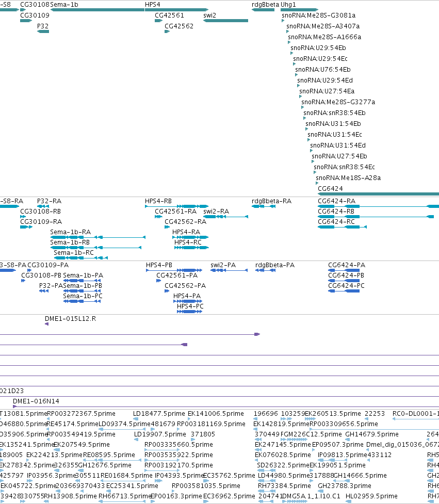Select the HPS4-PC protein label
Viewport: 439px width, 504px height.
190,306
